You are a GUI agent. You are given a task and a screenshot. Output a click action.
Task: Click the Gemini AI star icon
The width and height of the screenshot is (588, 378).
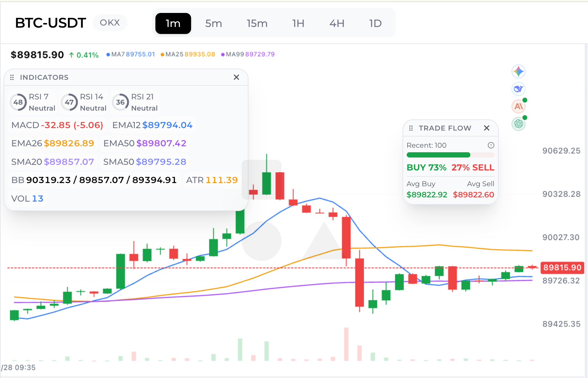tap(518, 71)
